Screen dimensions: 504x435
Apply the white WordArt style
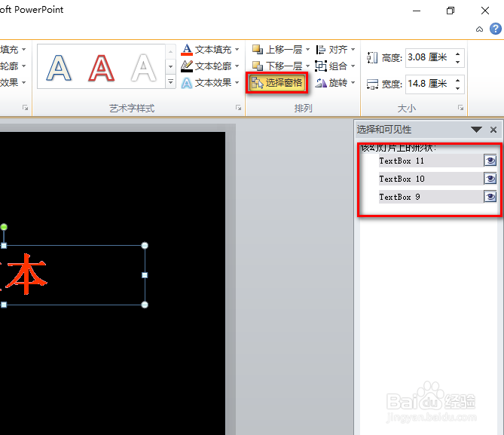click(x=143, y=68)
